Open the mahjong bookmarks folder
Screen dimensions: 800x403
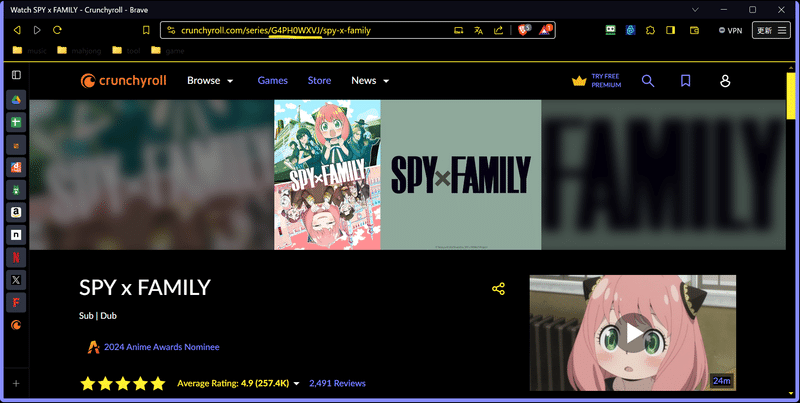79,51
